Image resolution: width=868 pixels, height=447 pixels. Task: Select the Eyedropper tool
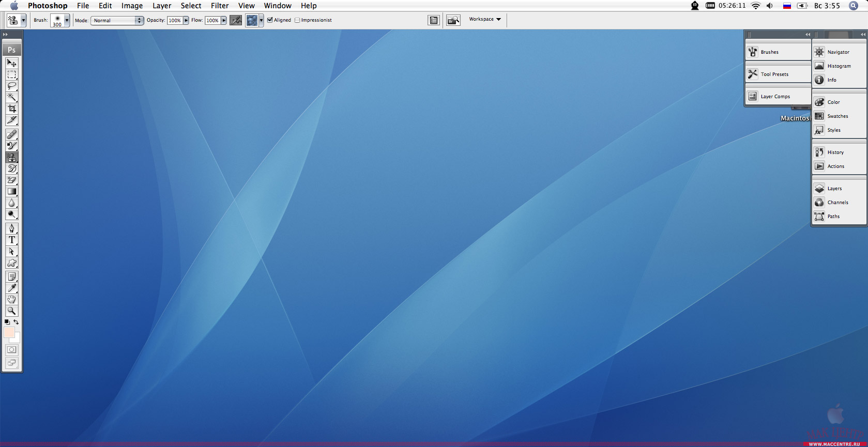11,288
